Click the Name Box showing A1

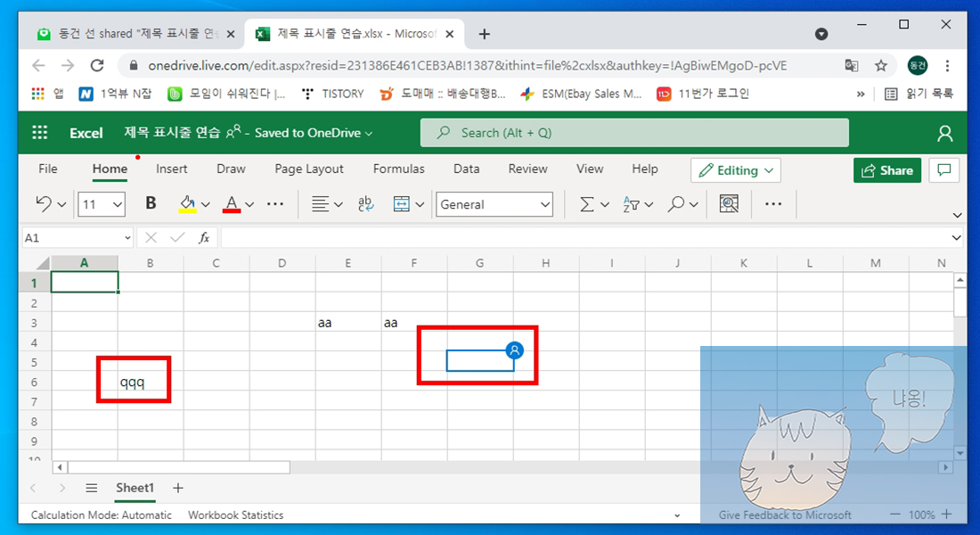(78, 238)
